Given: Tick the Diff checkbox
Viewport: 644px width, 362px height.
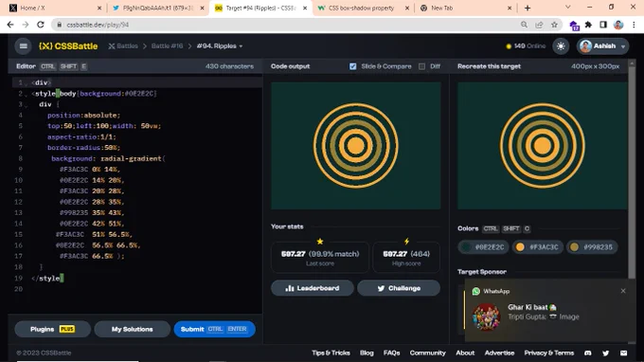Looking at the screenshot, I should point(421,66).
